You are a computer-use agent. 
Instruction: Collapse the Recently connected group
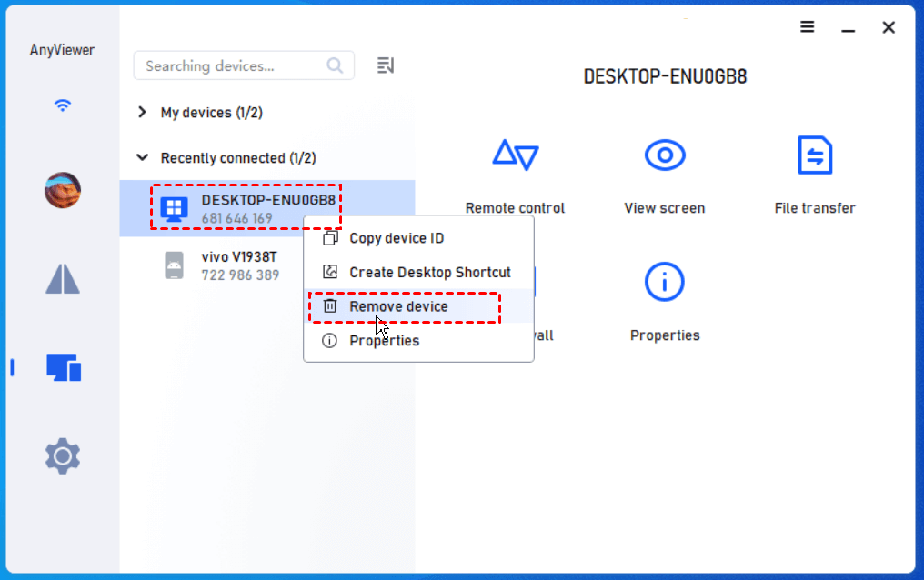142,157
